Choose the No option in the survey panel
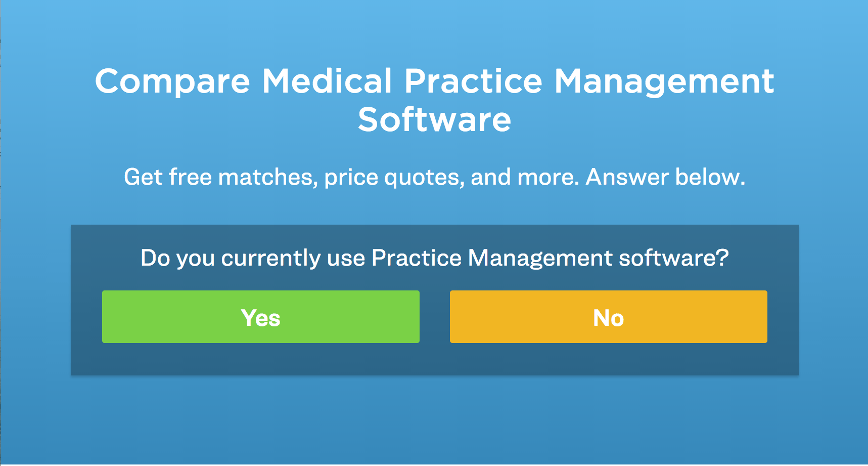This screenshot has height=466, width=868. pyautogui.click(x=609, y=317)
